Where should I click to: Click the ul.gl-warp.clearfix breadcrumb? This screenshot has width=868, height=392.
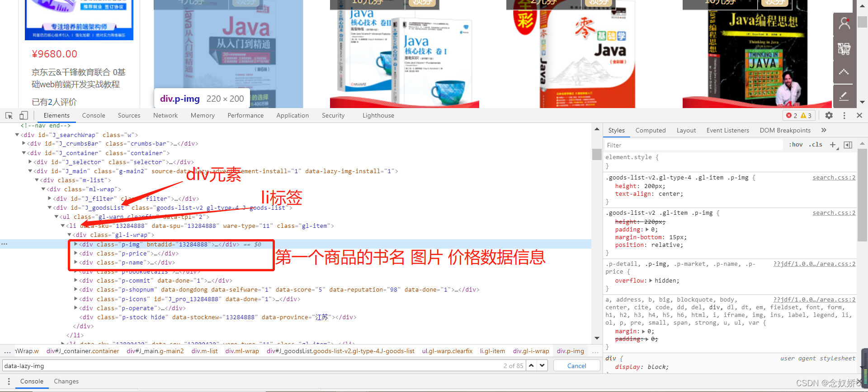click(447, 351)
